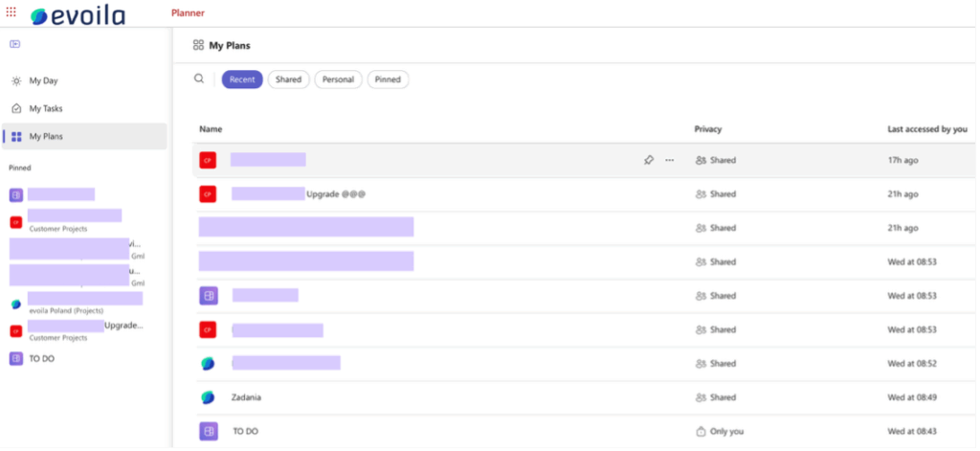Screen dimensions: 980x451
Task: Open the Zadania plan
Action: tap(246, 397)
